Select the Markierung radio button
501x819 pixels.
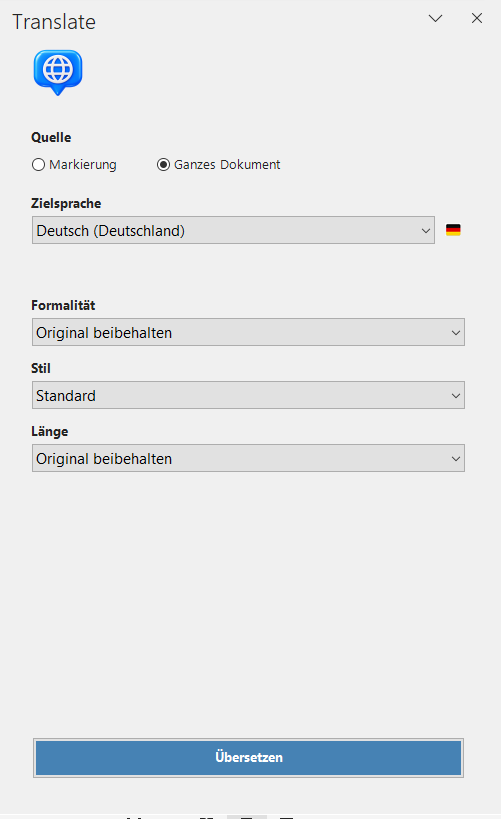pos(38,165)
